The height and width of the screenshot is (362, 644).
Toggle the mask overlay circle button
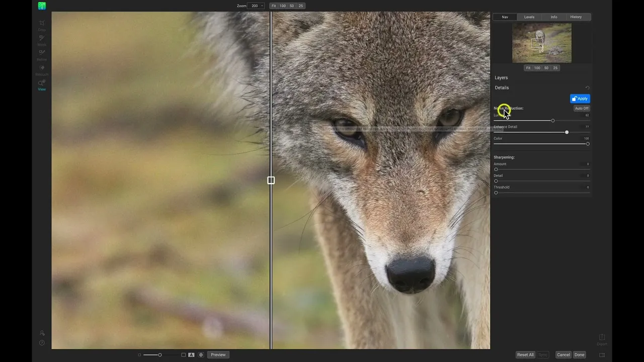coord(201,355)
